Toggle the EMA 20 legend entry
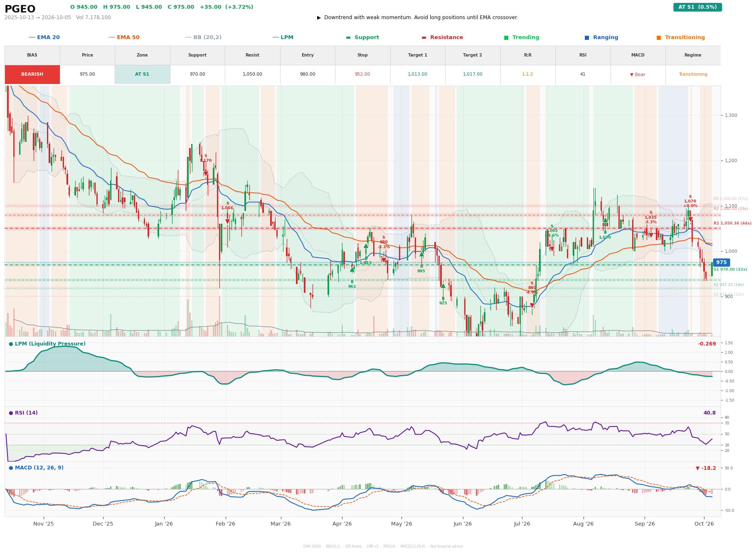Screen dimensions: 756x553 tap(44, 37)
